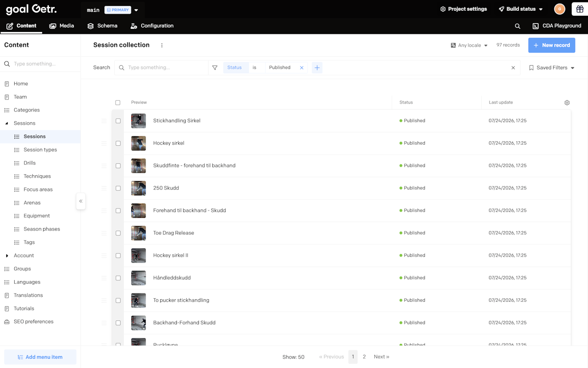Click the goal Getr. logo
588x368 pixels.
click(31, 9)
